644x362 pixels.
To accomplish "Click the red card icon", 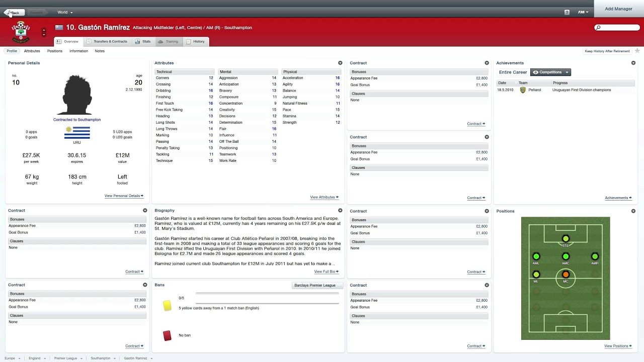I will [167, 335].
